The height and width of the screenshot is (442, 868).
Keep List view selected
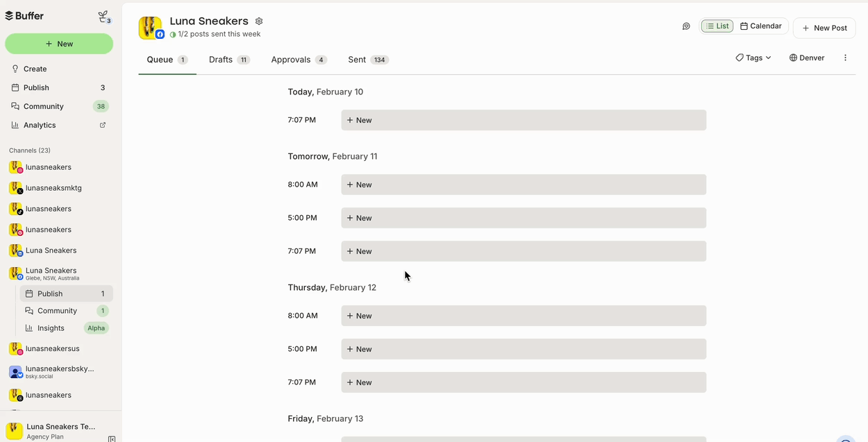(717, 26)
